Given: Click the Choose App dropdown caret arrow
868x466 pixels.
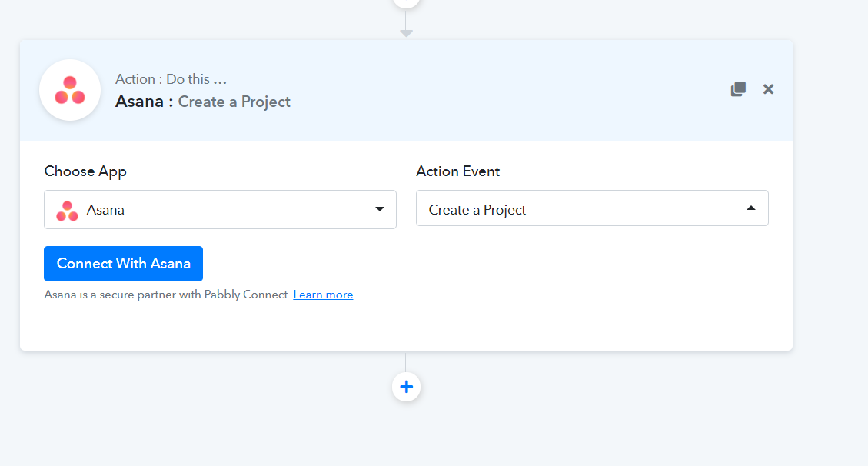Looking at the screenshot, I should coord(380,209).
